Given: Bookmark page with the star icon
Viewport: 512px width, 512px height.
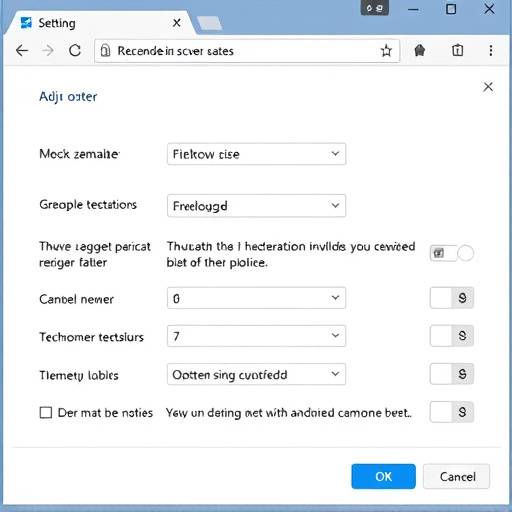Looking at the screenshot, I should [386, 51].
